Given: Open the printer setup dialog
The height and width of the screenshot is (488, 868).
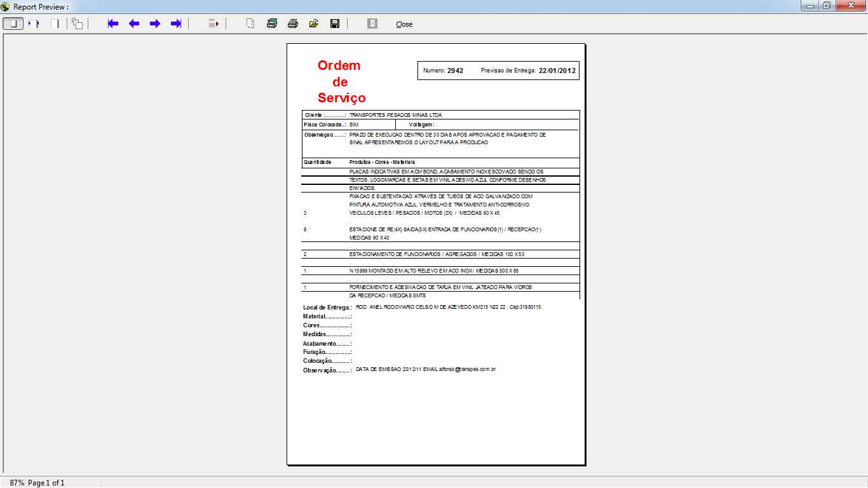Looking at the screenshot, I should click(x=272, y=24).
